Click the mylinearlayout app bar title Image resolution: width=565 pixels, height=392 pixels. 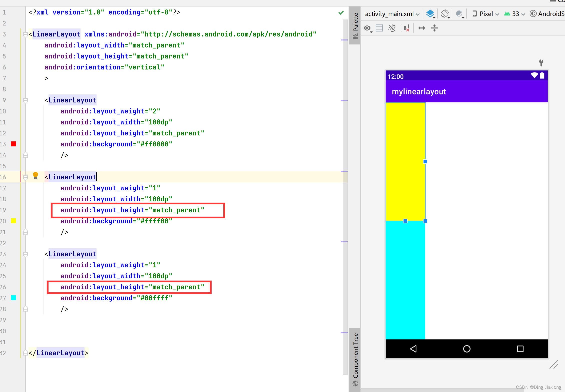click(x=419, y=92)
